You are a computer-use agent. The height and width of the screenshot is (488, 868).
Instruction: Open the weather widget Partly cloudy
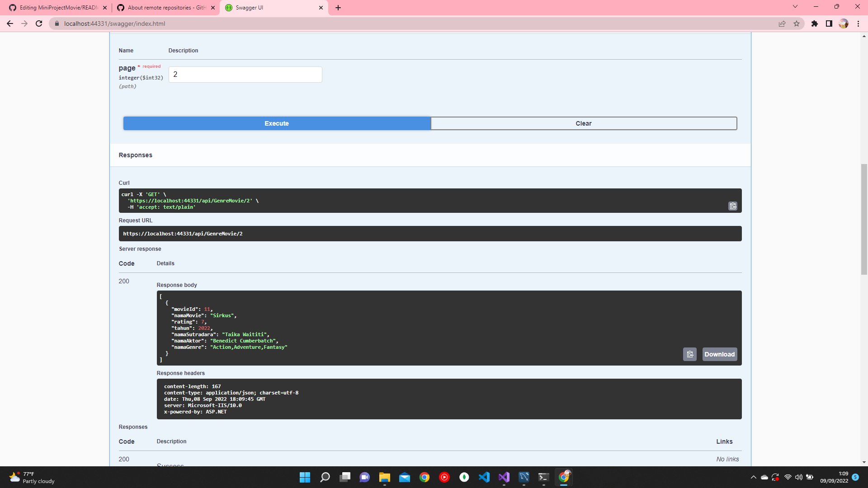tap(32, 477)
